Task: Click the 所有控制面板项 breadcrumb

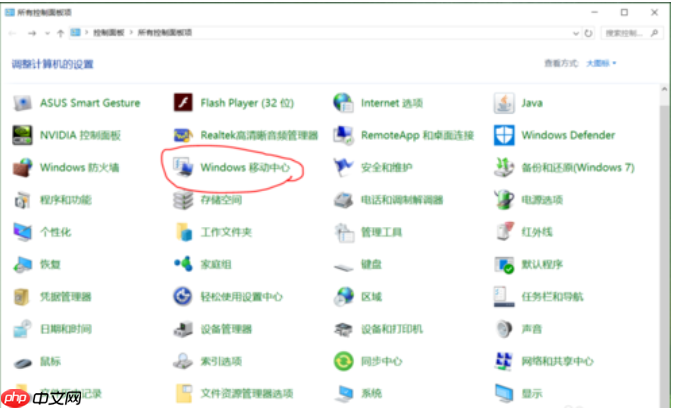Action: 165,33
